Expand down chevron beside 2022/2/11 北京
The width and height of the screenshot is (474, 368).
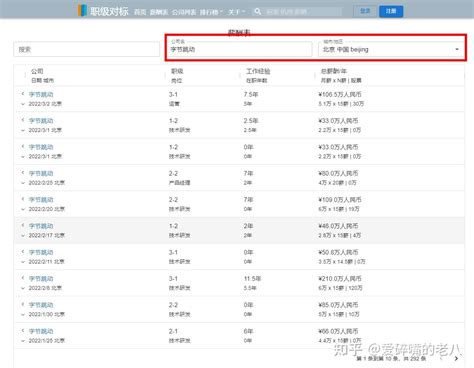pyautogui.click(x=23, y=262)
